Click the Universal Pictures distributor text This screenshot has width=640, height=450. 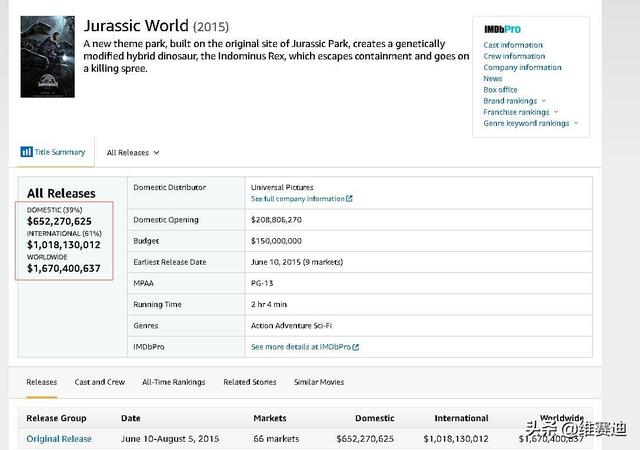[282, 187]
